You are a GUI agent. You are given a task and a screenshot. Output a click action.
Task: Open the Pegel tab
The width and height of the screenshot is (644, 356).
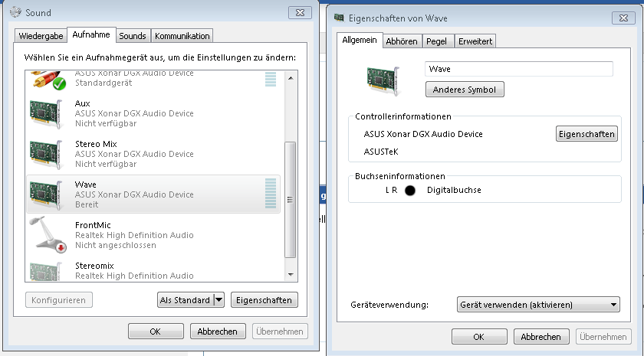[436, 41]
